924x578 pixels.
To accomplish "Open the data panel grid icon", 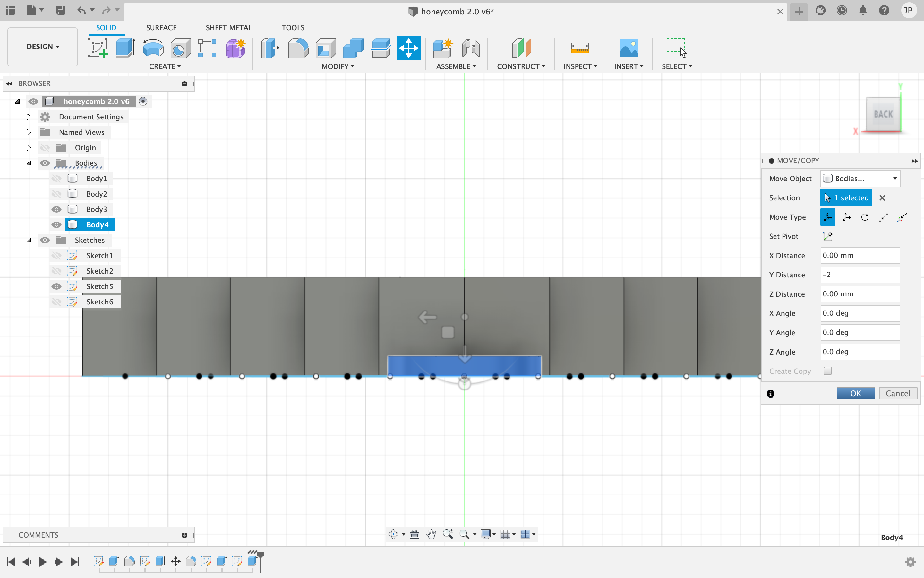I will (10, 10).
